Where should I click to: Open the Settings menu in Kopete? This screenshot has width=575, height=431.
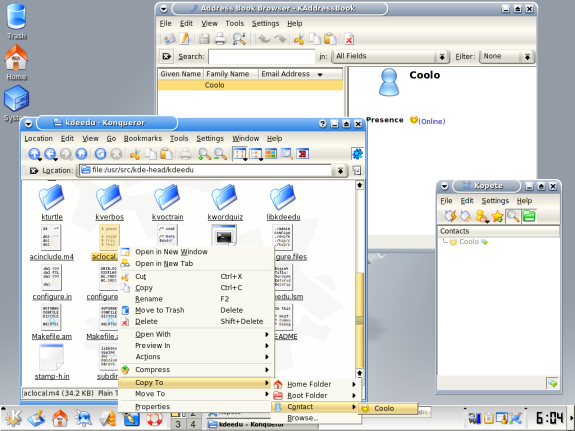point(495,201)
